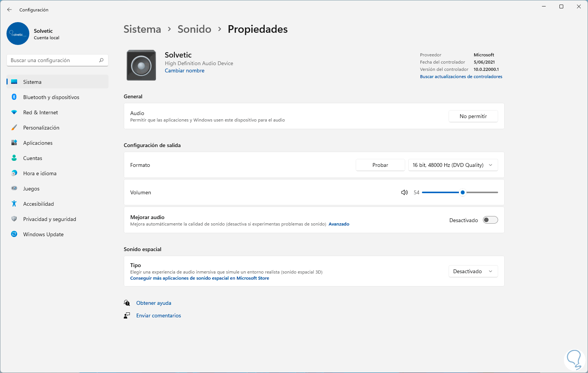
Task: Mute volume using the speaker icon
Action: coord(404,192)
